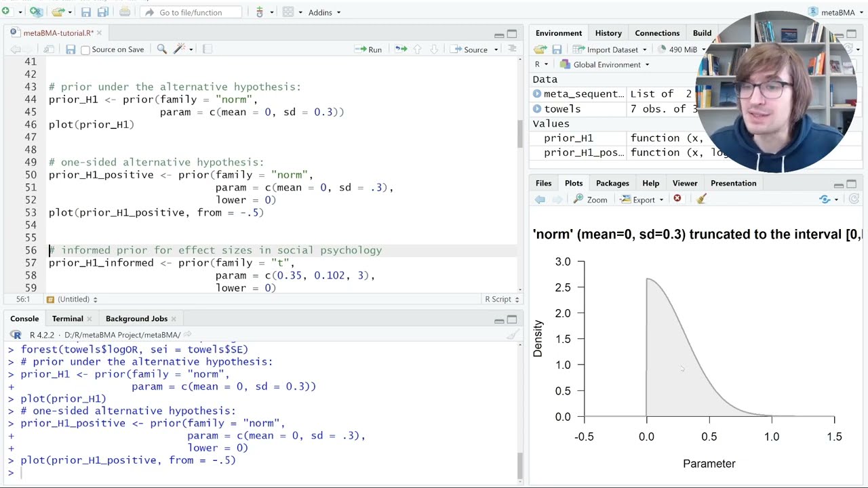This screenshot has width=868, height=488.
Task: Select the Connections tab
Action: [x=657, y=33]
